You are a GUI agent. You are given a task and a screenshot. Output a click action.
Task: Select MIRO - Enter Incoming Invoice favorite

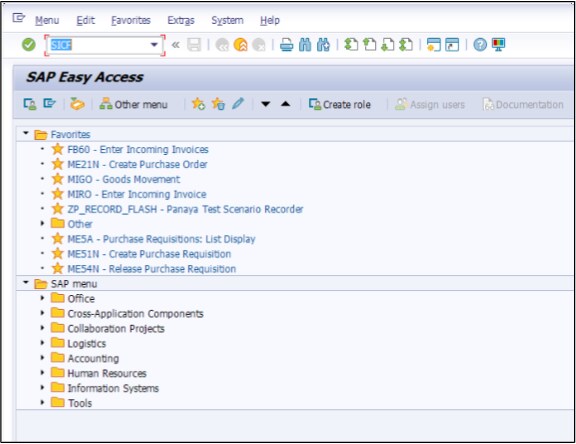[137, 194]
